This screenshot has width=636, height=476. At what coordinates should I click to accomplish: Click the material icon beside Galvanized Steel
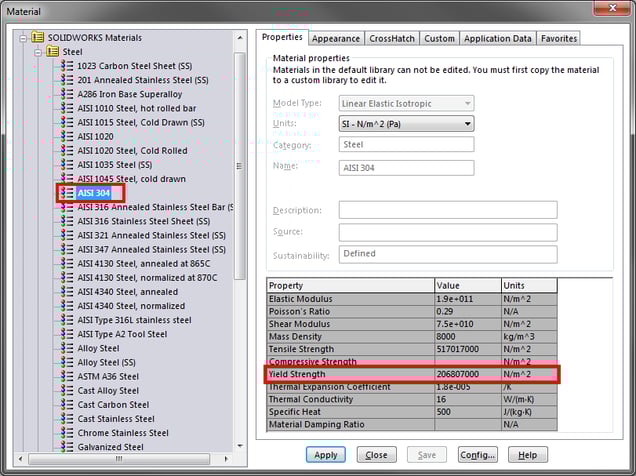pos(67,447)
